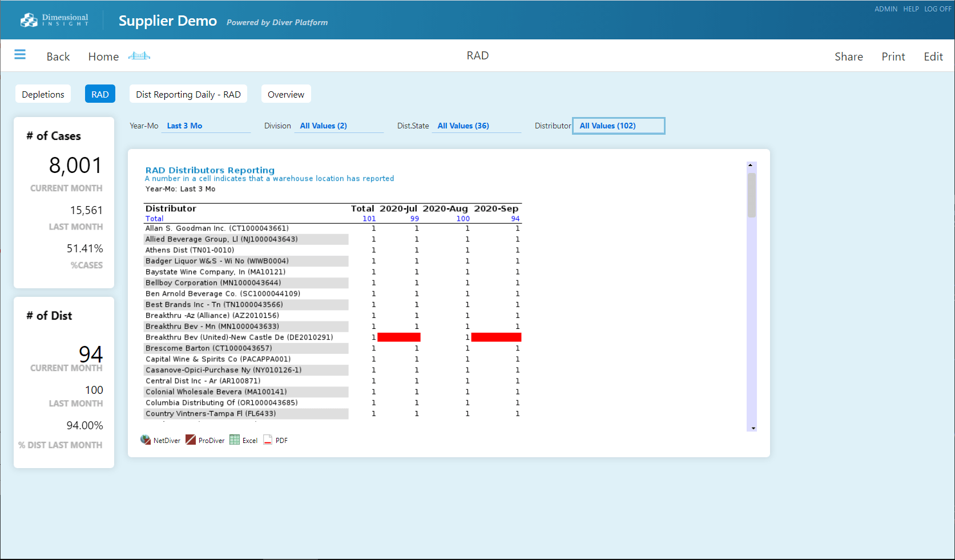955x560 pixels.
Task: Click the bridge icon next to Home
Action: click(139, 56)
